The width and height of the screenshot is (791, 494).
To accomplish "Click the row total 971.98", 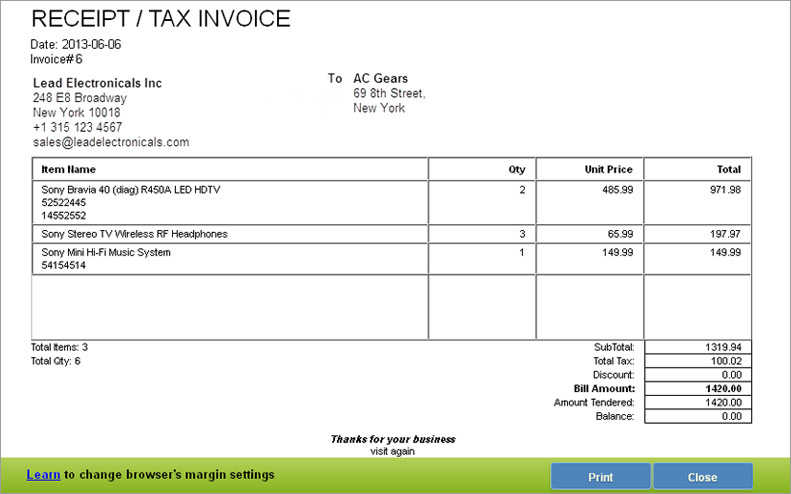I will (x=725, y=190).
